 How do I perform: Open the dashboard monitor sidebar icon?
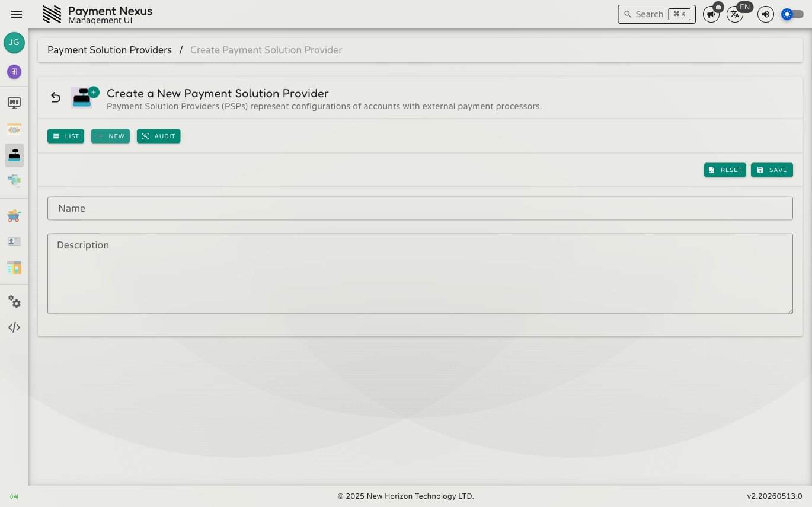tap(14, 103)
